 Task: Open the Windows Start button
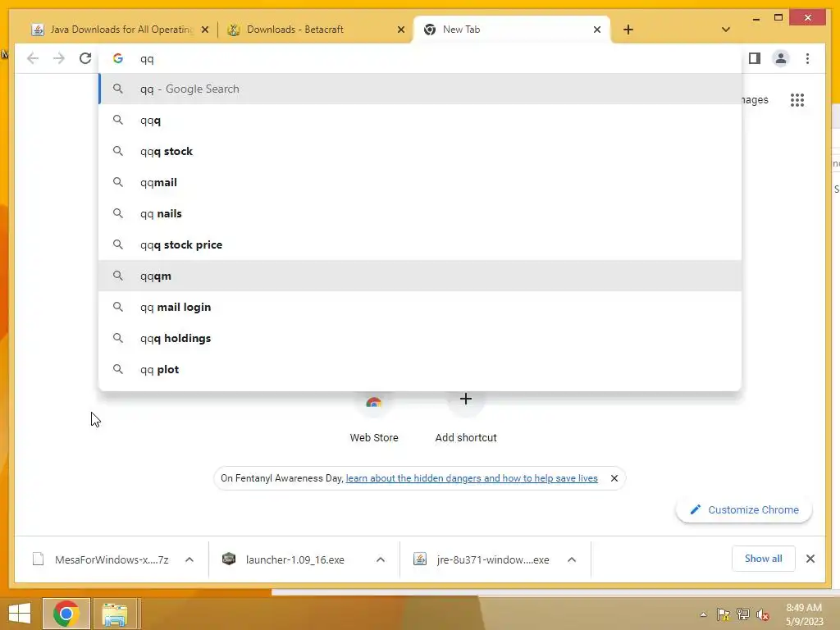click(x=20, y=614)
